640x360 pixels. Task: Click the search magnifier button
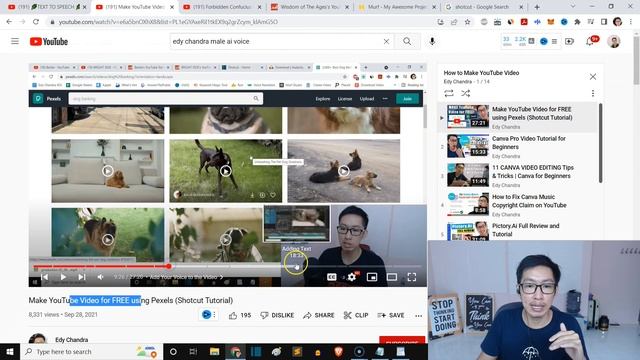[407, 41]
